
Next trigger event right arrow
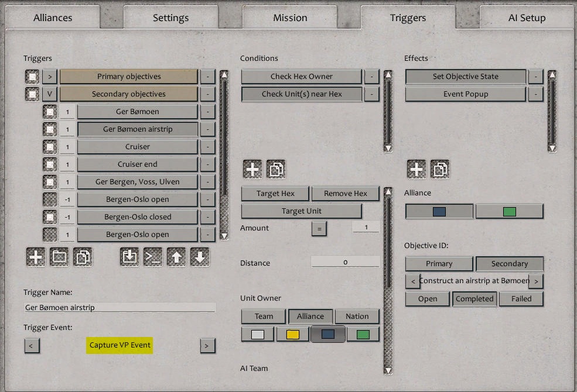point(208,346)
